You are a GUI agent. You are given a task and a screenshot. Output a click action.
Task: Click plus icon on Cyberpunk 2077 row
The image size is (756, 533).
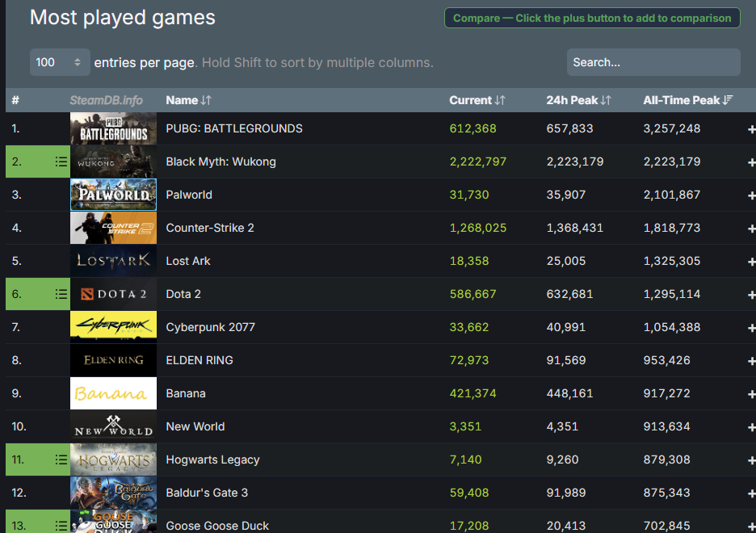[752, 328]
